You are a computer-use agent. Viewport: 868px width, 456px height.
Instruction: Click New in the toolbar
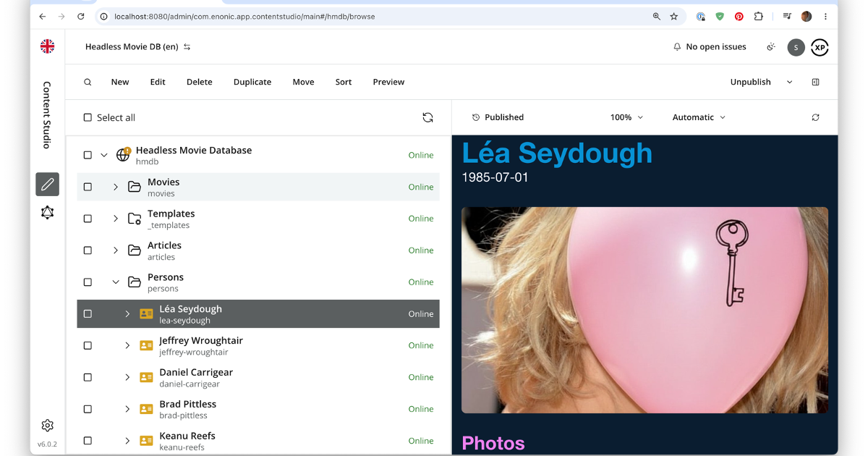[120, 82]
